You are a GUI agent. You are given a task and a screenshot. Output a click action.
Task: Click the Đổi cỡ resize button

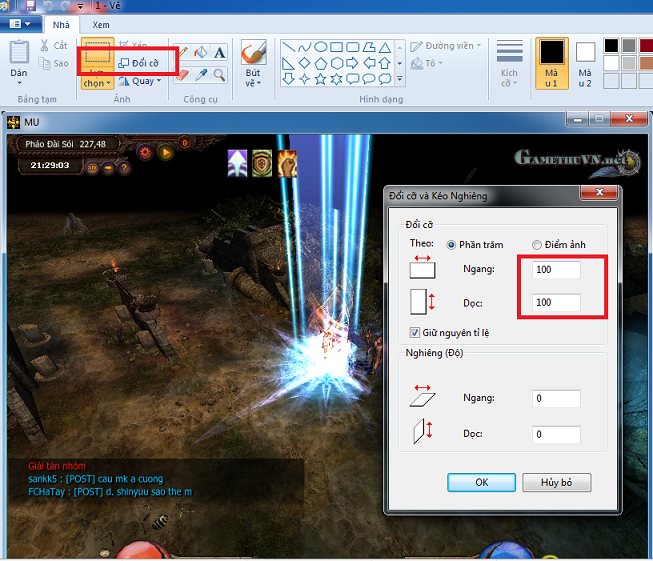point(139,63)
